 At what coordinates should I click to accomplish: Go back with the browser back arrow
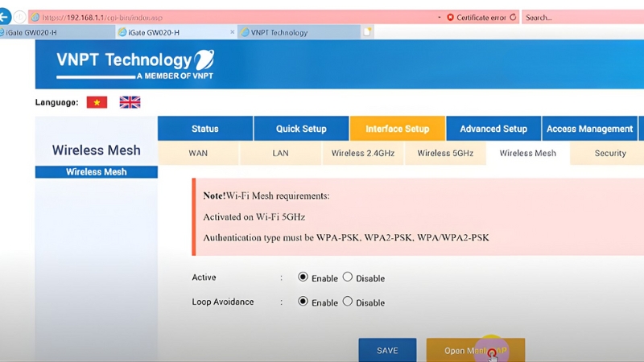pyautogui.click(x=5, y=17)
